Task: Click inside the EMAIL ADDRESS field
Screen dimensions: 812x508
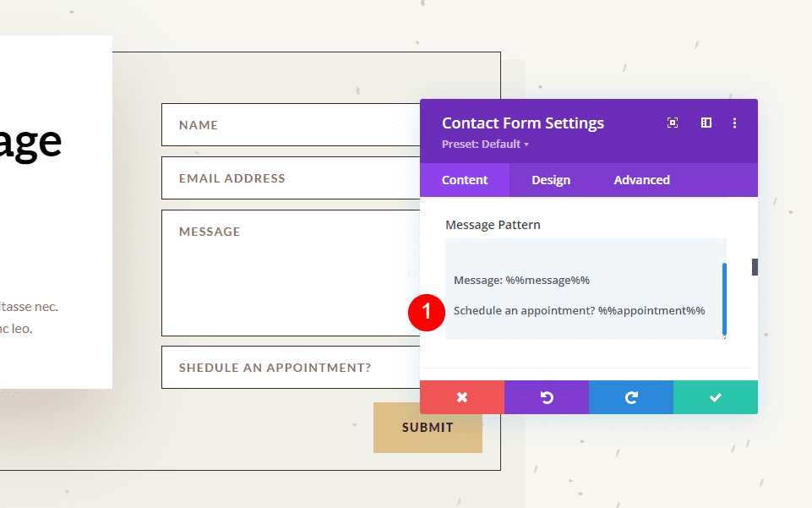Action: 253,178
